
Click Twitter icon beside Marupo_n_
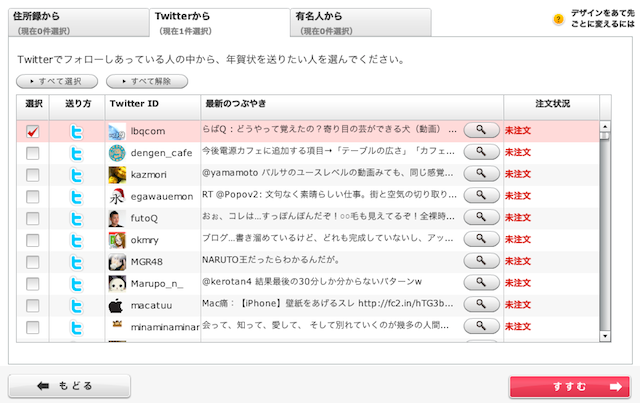point(77,284)
